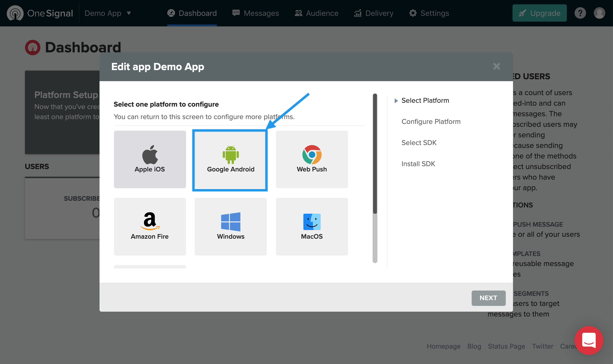Open the help question mark icon
Viewport: 613px width, 364px height.
tap(580, 13)
